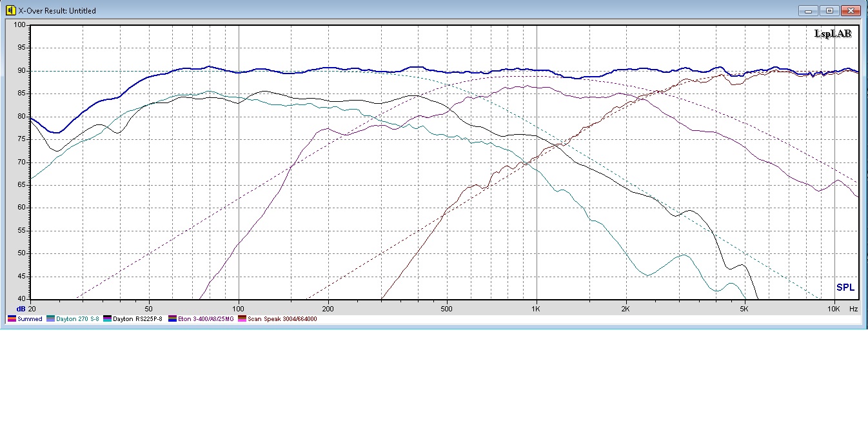This screenshot has width=868, height=439.
Task: Select the Dayton RS225P-8 legend label
Action: pos(137,319)
